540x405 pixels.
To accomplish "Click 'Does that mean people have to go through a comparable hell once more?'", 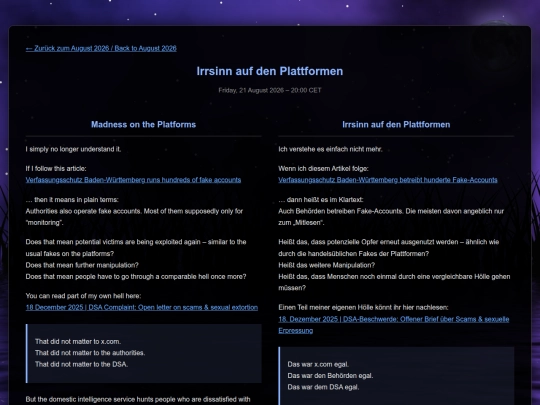I will (x=136, y=277).
